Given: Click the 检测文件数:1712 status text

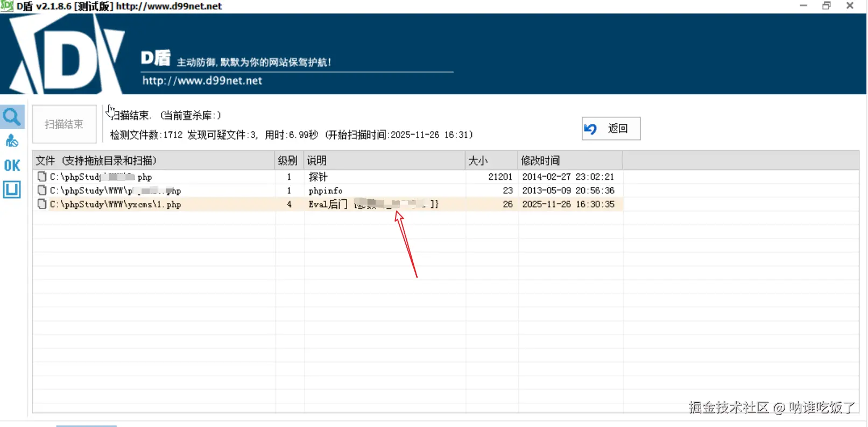Looking at the screenshot, I should 146,135.
